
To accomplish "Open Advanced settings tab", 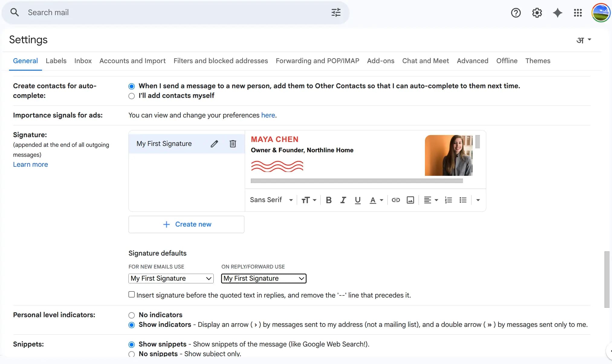I will (x=472, y=61).
